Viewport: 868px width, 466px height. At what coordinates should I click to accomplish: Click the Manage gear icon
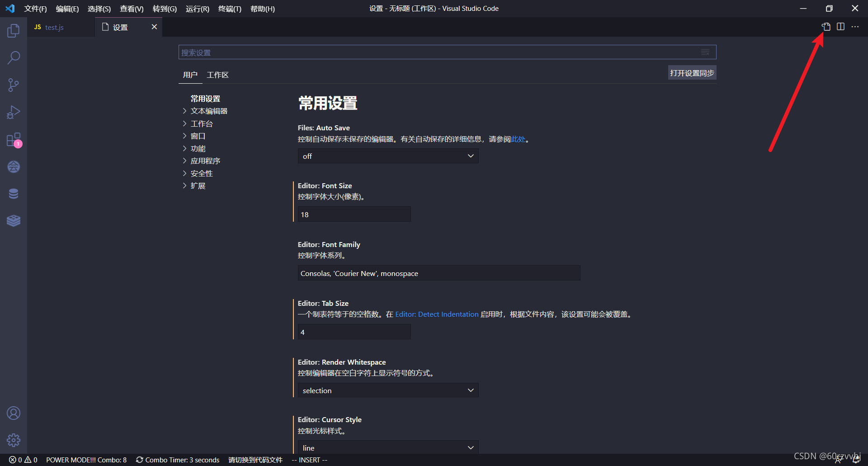click(14, 440)
